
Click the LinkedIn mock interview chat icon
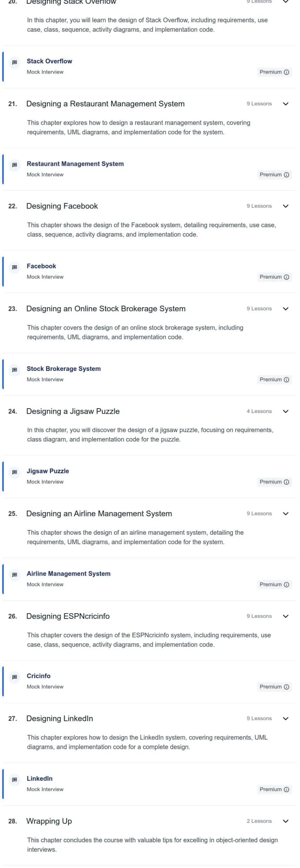pyautogui.click(x=15, y=780)
